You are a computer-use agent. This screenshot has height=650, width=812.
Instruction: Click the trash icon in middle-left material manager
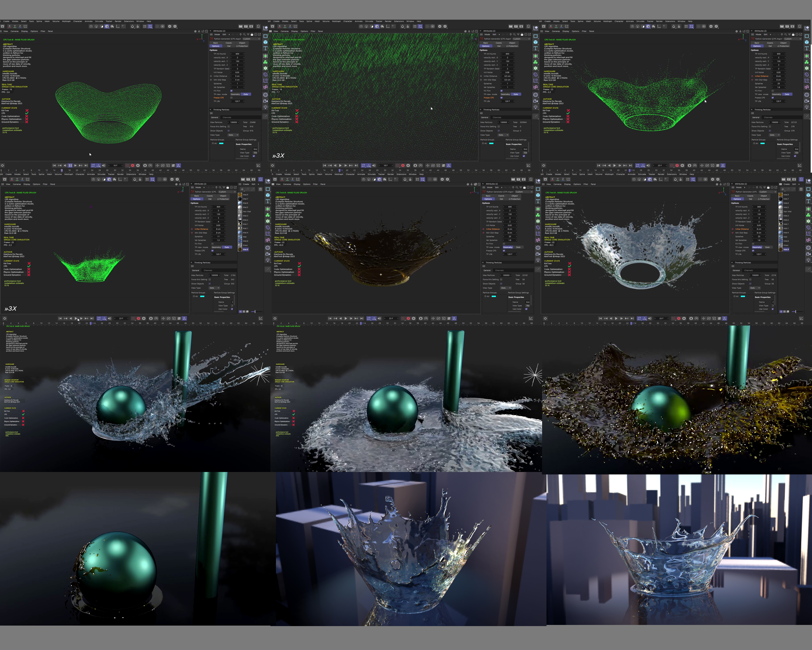pos(260,189)
